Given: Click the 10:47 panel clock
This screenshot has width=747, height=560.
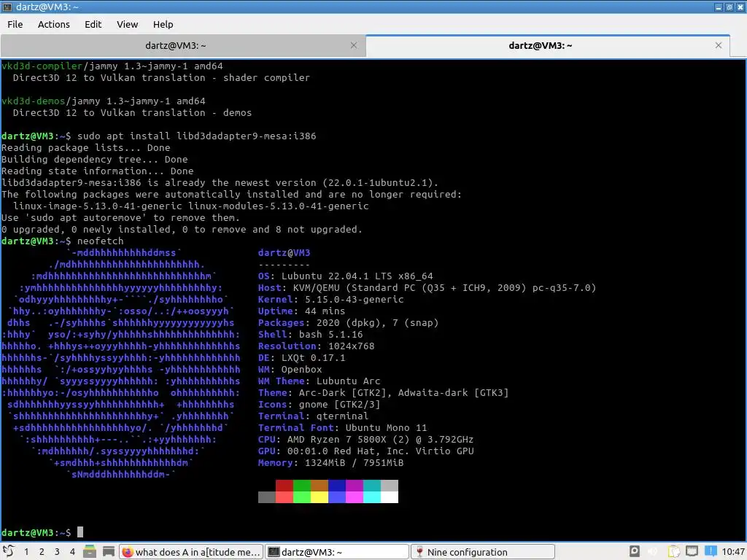Looking at the screenshot, I should 732,552.
